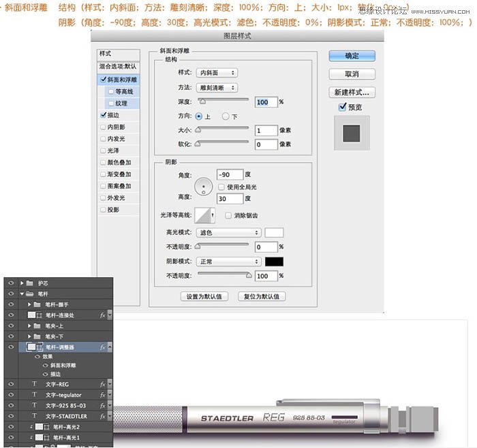
Task: Select the 笔杆-连接处 layer thumbnail
Action: (31, 315)
